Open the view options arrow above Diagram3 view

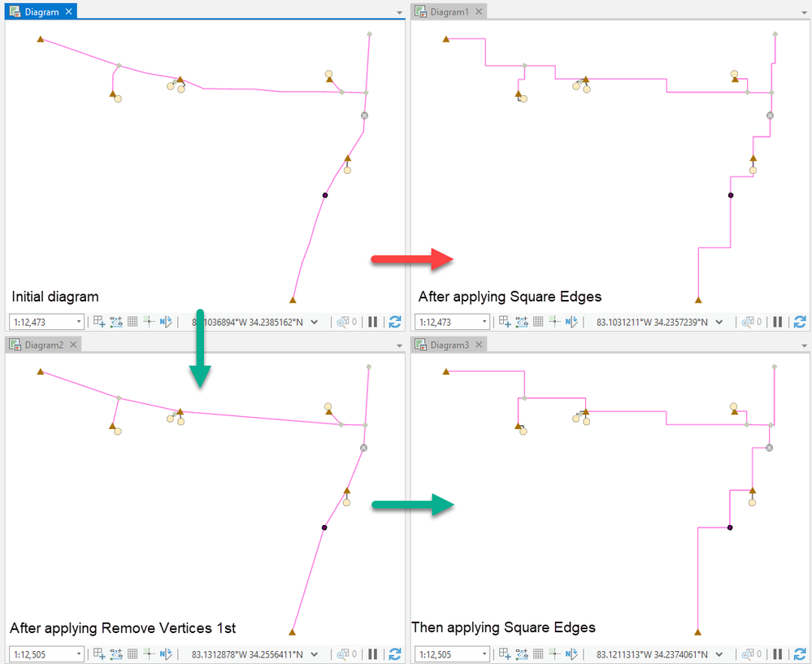tap(804, 345)
